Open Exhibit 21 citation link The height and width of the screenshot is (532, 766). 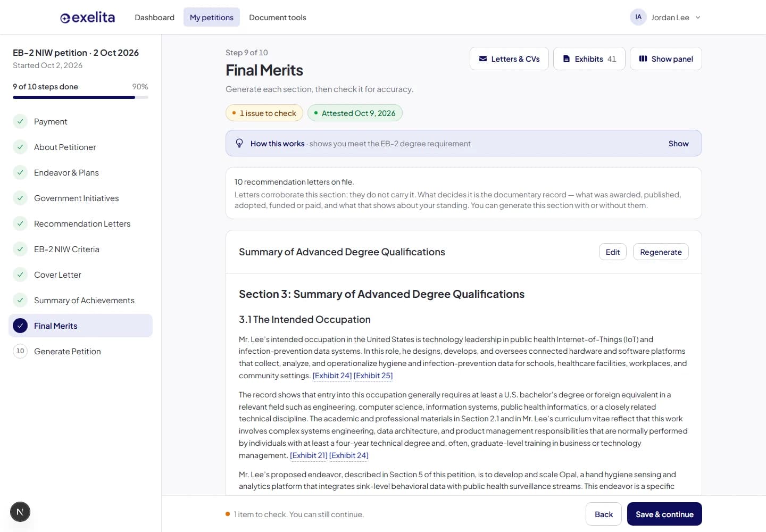(309, 455)
